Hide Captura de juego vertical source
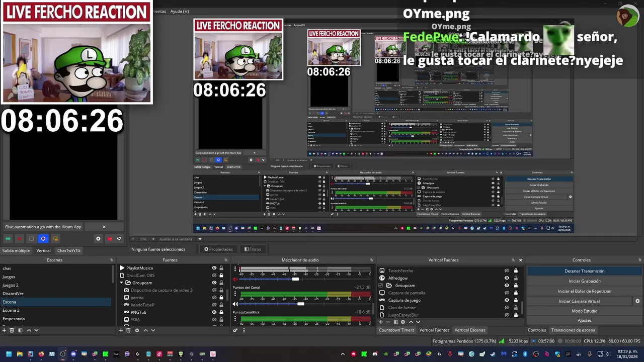Viewport: 644px width, 362px height. pyautogui.click(x=507, y=300)
